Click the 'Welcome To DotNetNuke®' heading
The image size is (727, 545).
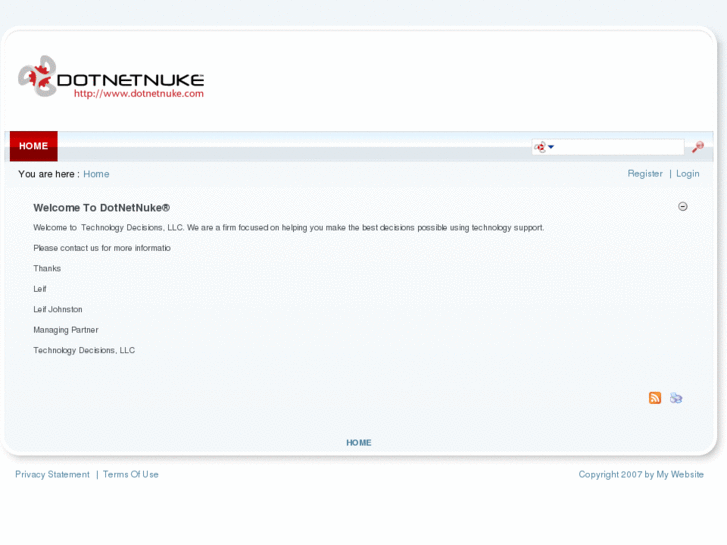coord(102,208)
